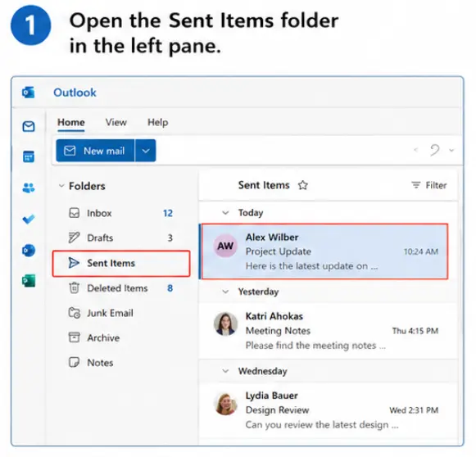Click the Inbox unread count 12
This screenshot has width=476, height=457.
point(168,213)
